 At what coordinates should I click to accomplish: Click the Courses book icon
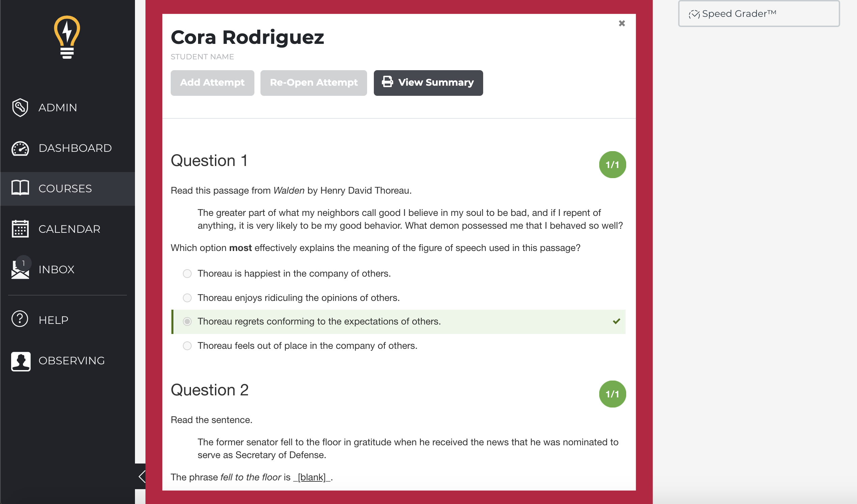pos(20,188)
